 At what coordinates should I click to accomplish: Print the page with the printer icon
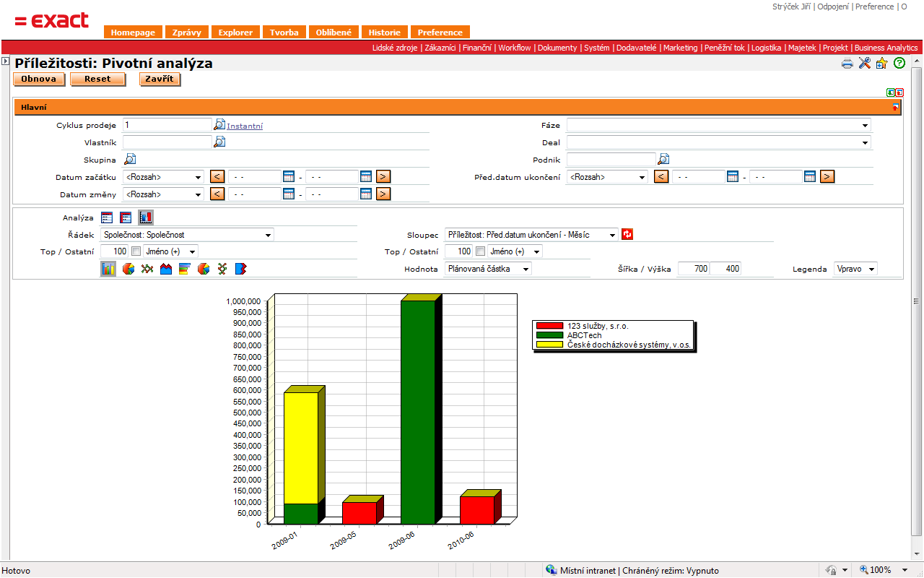[x=847, y=64]
